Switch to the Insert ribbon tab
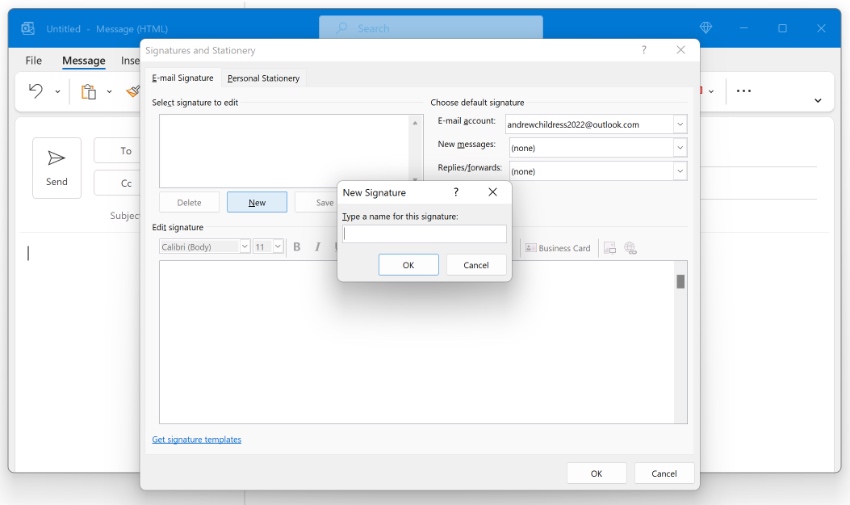The image size is (850, 505). click(x=130, y=61)
